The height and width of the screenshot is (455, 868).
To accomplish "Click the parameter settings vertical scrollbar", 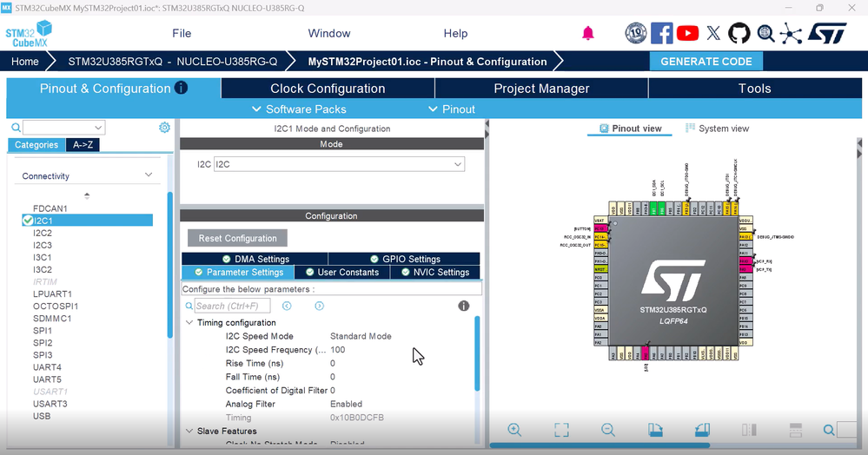I will 477,353.
